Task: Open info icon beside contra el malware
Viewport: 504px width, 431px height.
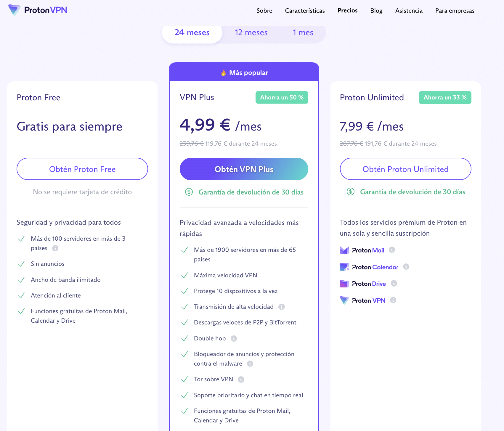Action: pyautogui.click(x=250, y=364)
